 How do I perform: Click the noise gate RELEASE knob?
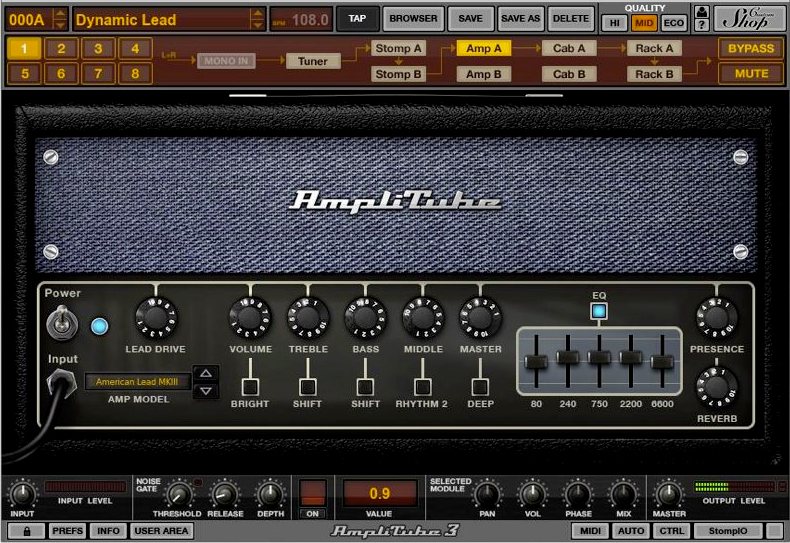pos(225,495)
